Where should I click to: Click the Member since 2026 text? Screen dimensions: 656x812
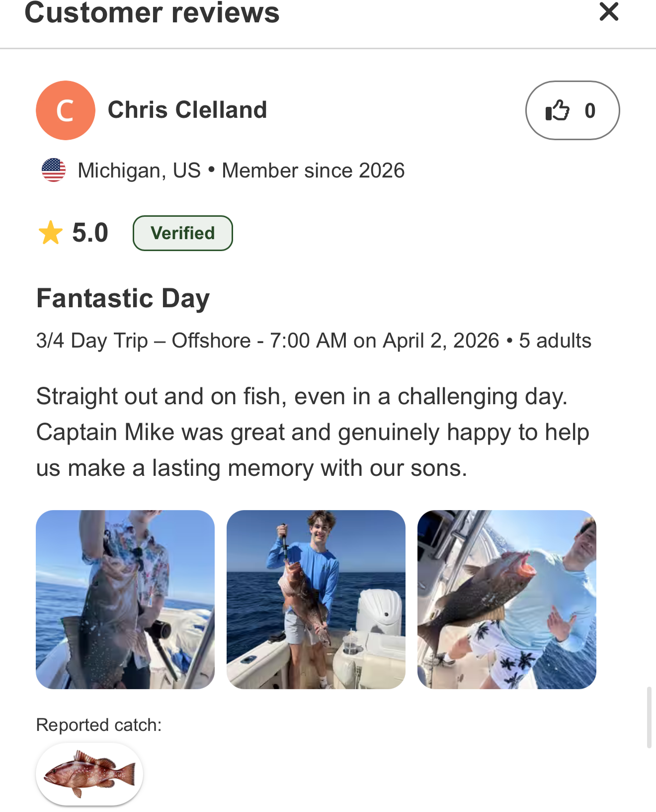[313, 171]
